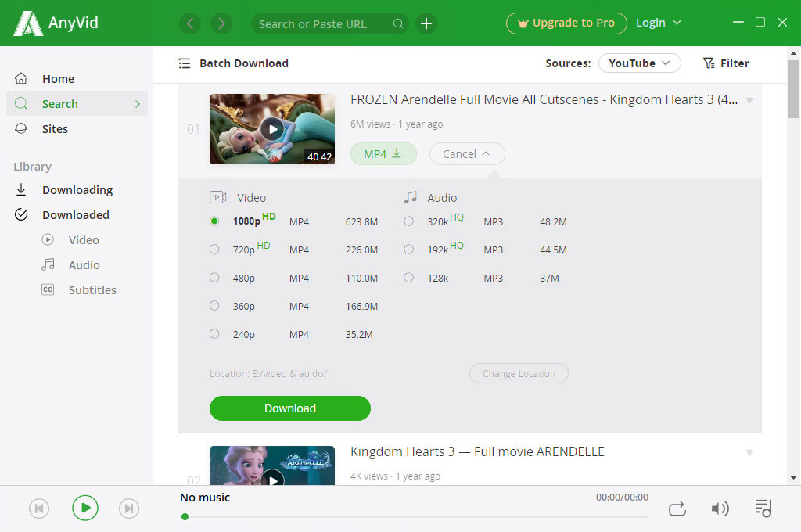Click the No music track label

click(205, 498)
